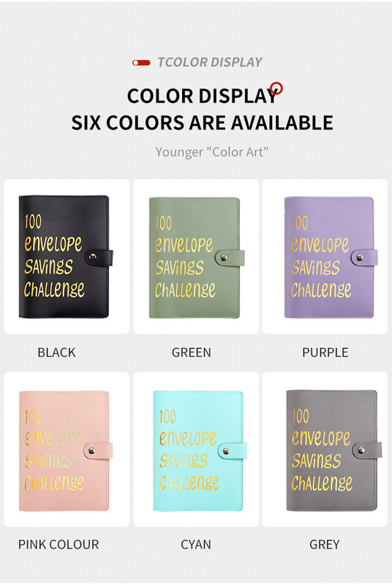The width and height of the screenshot is (392, 585).
Task: Click the TCOLOR DISPLAY header text
Action: pos(210,62)
